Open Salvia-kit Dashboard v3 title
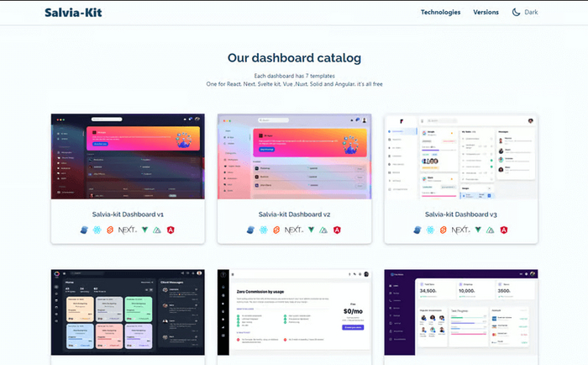Image resolution: width=588 pixels, height=365 pixels. pos(461,214)
